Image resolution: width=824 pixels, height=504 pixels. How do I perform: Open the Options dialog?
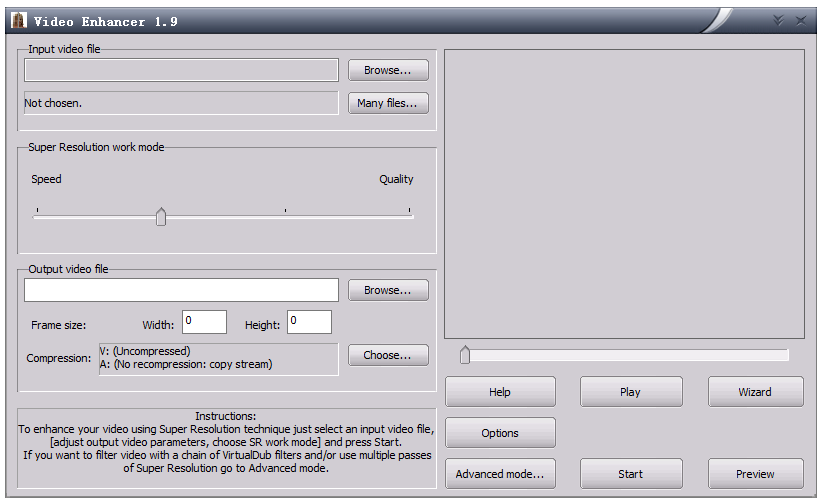pos(500,433)
